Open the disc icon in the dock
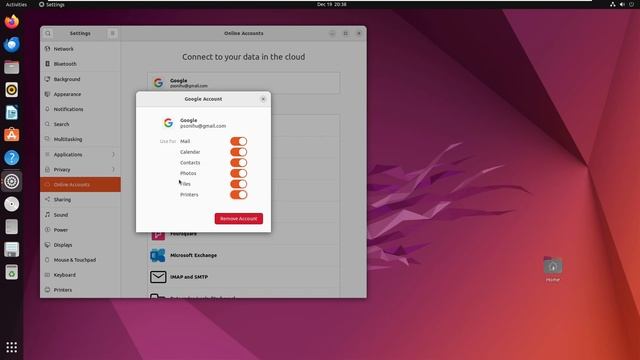The width and height of the screenshot is (640, 360). pyautogui.click(x=11, y=204)
